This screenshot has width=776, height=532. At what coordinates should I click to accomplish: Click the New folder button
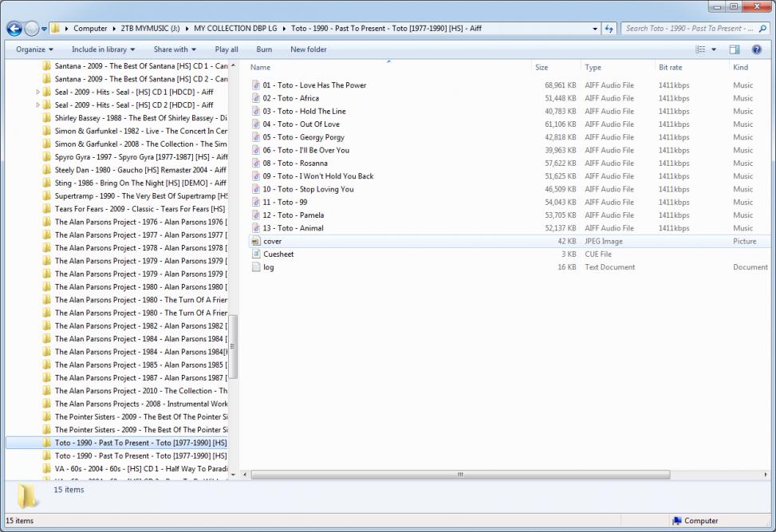click(x=309, y=49)
